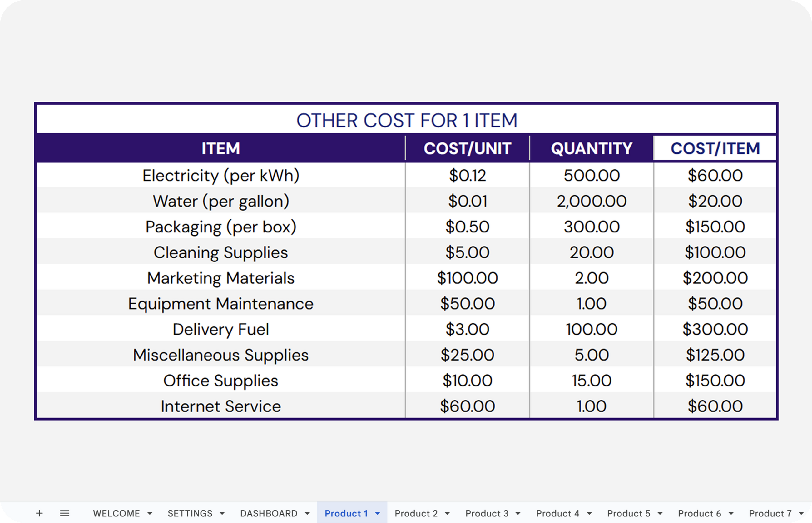Switch to the WELCOME sheet tab

coord(116,514)
